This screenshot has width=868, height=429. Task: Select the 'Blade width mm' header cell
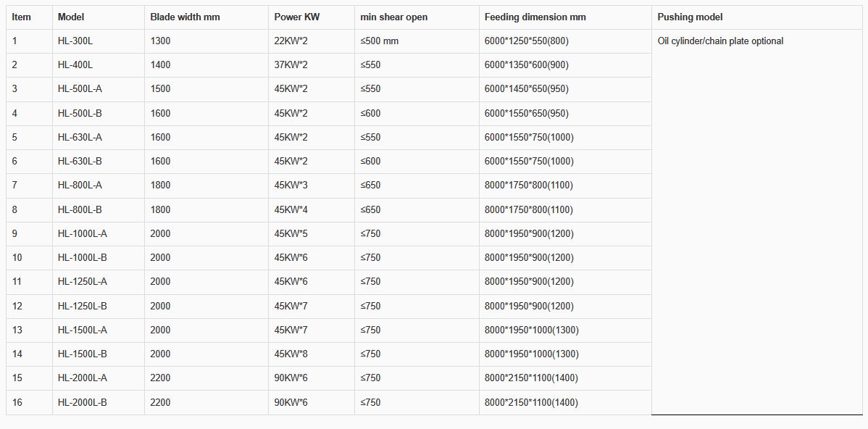(185, 17)
